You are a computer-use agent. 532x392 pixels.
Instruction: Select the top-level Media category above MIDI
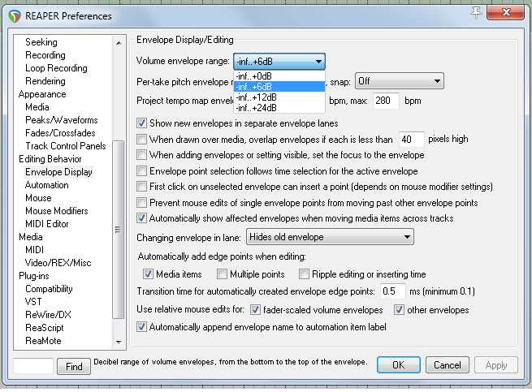(x=31, y=237)
